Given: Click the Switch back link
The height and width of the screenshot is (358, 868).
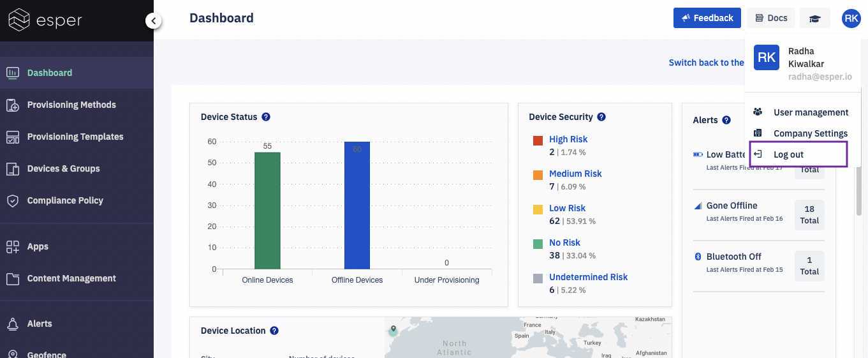Looking at the screenshot, I should coord(706,63).
